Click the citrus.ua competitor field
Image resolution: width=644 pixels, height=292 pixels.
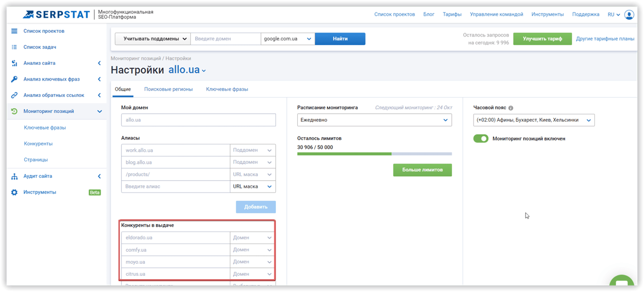(x=175, y=274)
